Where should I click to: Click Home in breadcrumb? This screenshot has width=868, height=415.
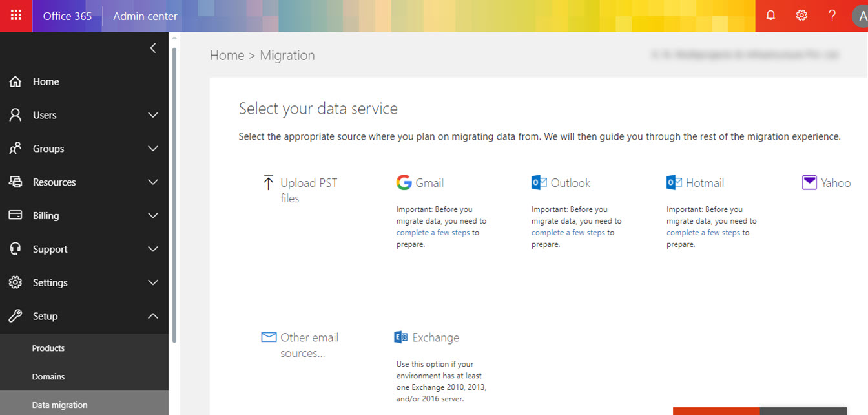click(227, 56)
